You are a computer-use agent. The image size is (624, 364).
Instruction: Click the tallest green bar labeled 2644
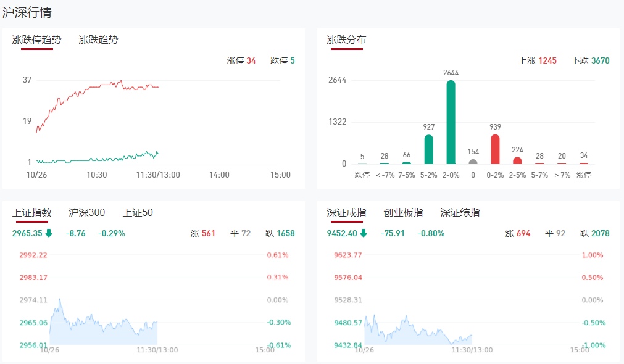tap(451, 122)
